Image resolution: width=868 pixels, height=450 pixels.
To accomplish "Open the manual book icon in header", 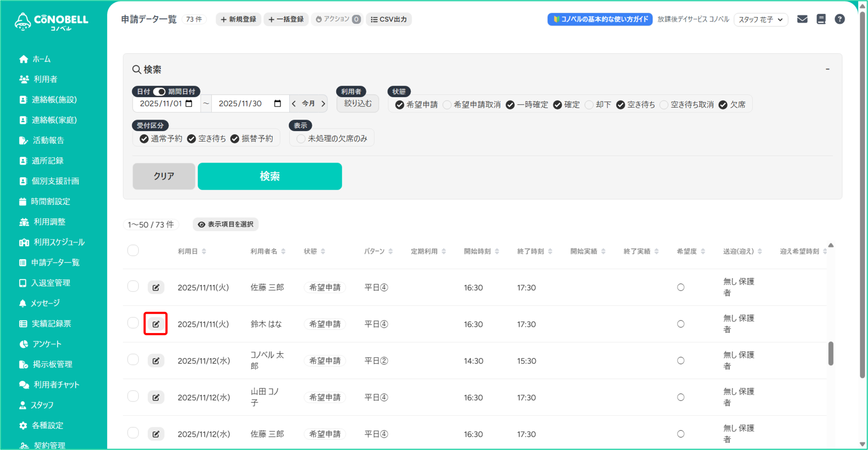I will tap(821, 19).
